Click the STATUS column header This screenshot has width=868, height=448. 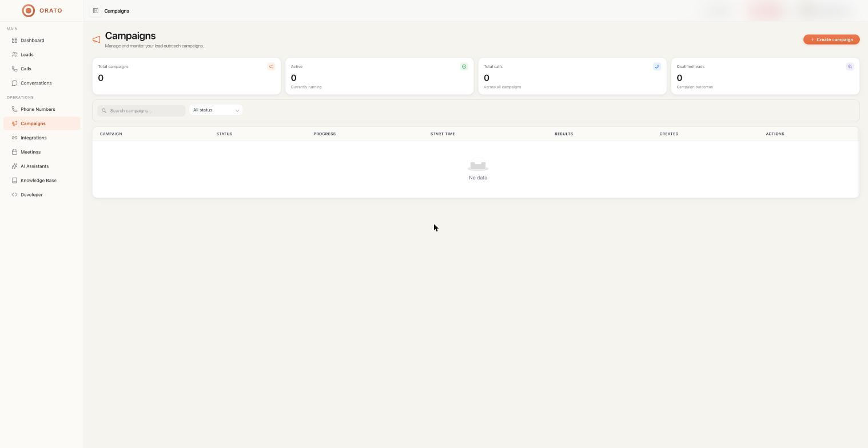tap(224, 134)
